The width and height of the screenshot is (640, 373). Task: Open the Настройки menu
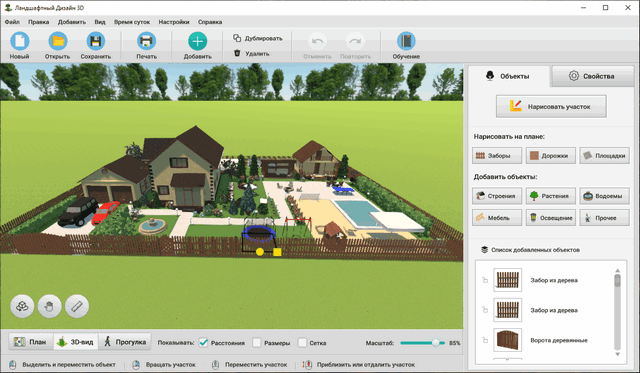[x=174, y=22]
